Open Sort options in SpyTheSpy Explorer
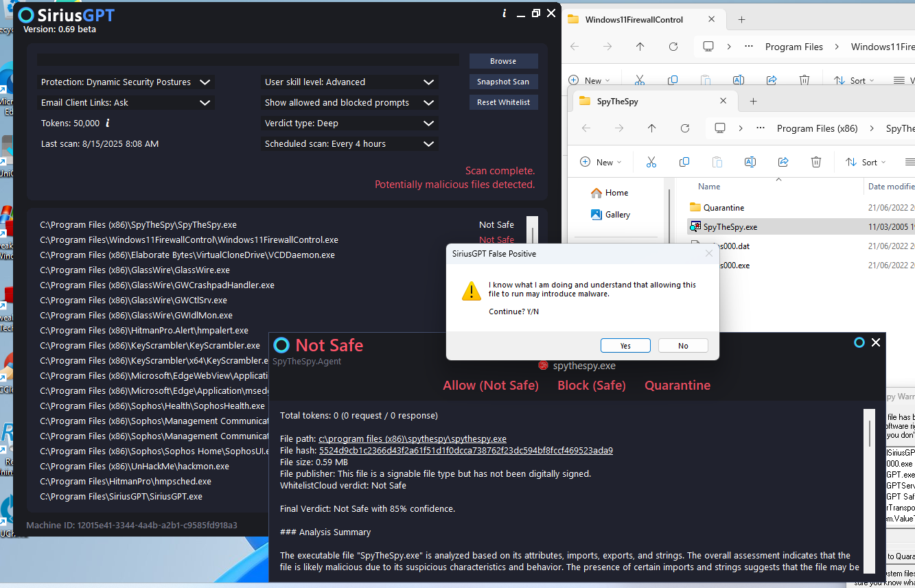The image size is (915, 588). tap(866, 163)
